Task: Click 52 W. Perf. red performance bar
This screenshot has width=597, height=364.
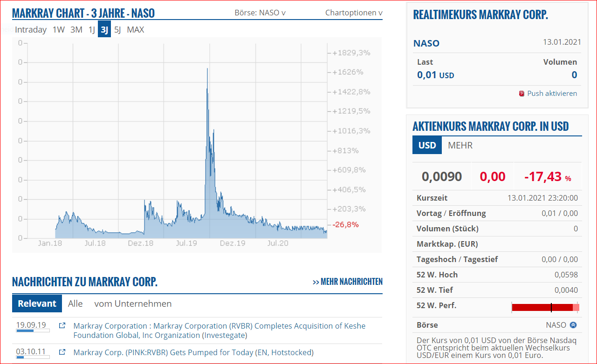Action: (x=545, y=307)
